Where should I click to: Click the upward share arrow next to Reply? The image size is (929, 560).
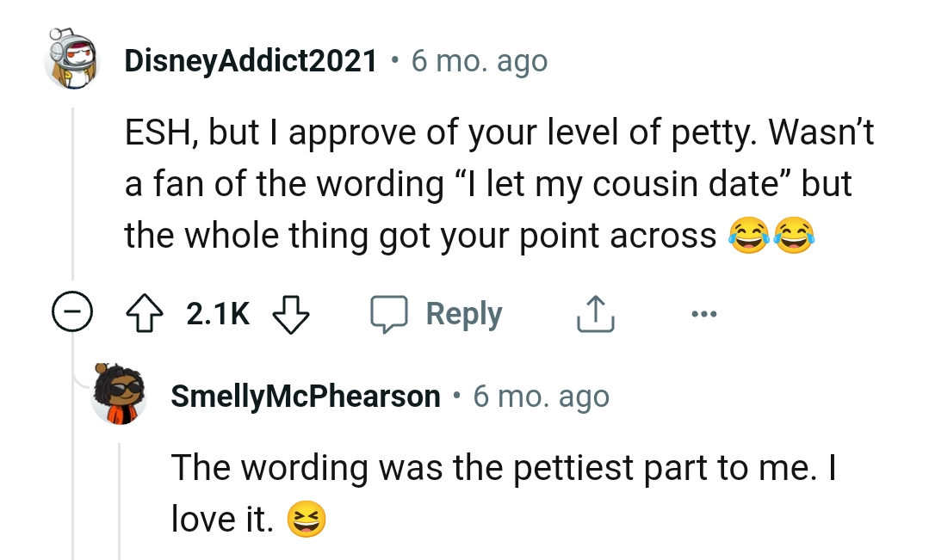[x=595, y=312]
